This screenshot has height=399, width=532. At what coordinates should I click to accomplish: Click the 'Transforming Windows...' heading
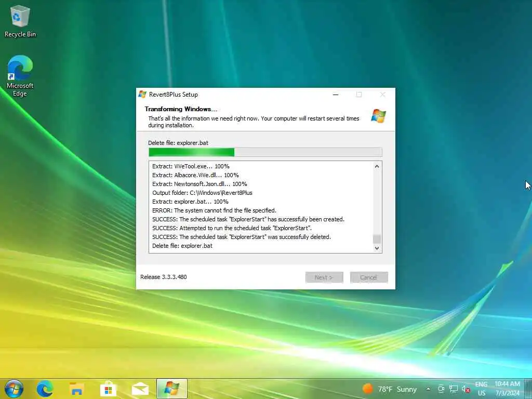point(181,109)
